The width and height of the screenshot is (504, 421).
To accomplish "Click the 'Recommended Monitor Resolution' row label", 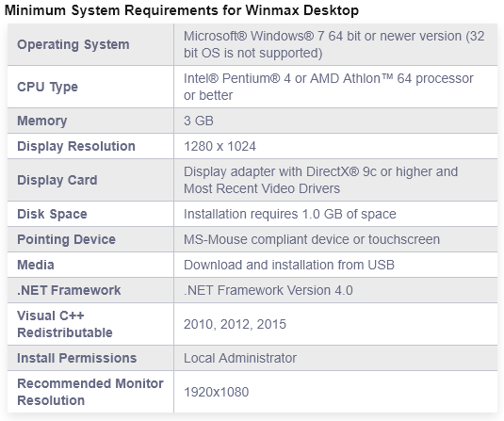I will [x=90, y=392].
